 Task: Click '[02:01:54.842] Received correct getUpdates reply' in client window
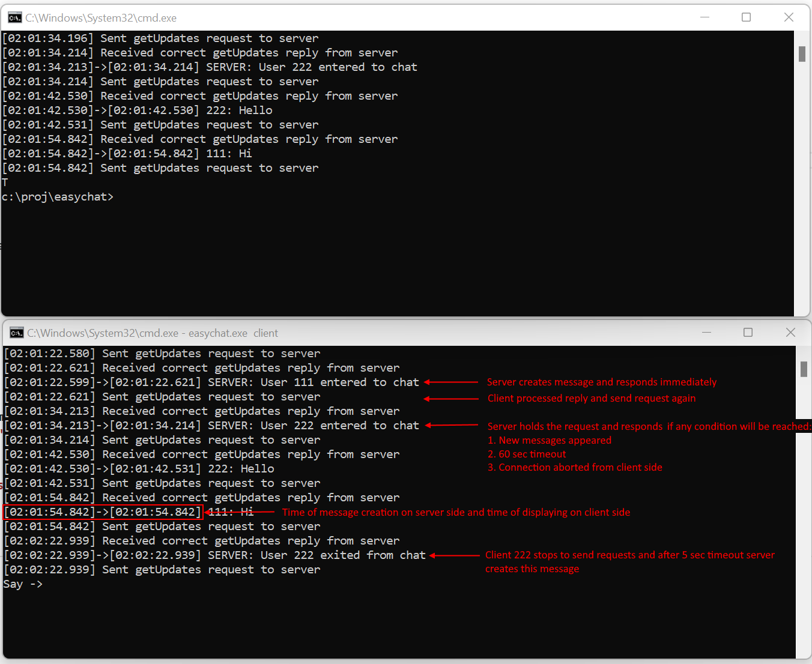[x=202, y=498]
